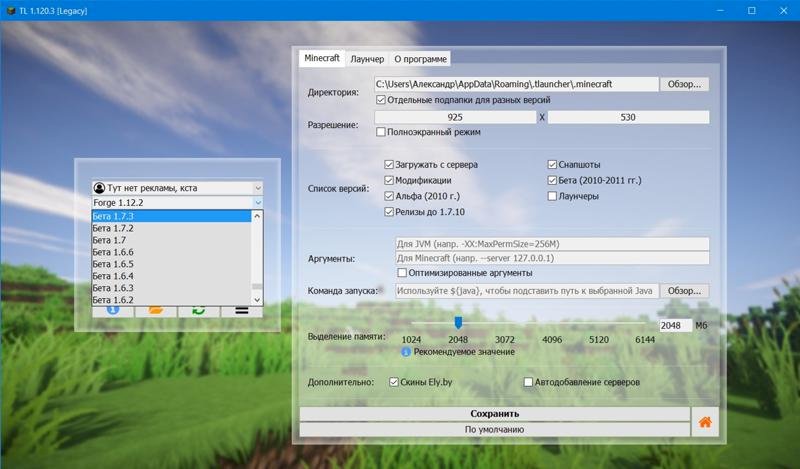This screenshot has width=800, height=469.
Task: Toggle Отдельные подпапки для разных версий checkbox
Action: [381, 100]
